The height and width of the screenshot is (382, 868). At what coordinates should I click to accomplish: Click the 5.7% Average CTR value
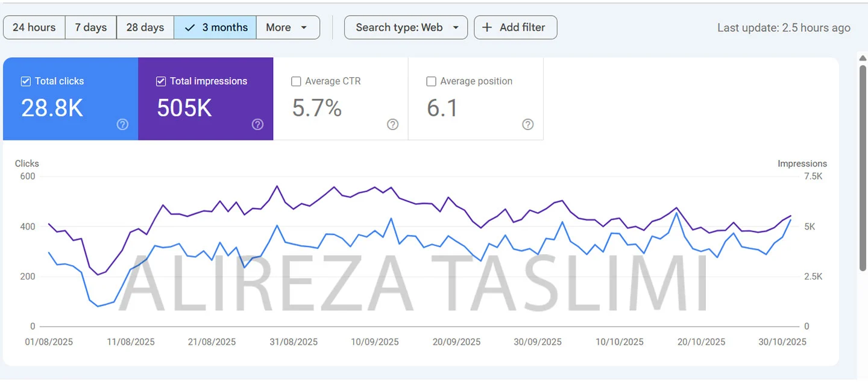pos(317,108)
